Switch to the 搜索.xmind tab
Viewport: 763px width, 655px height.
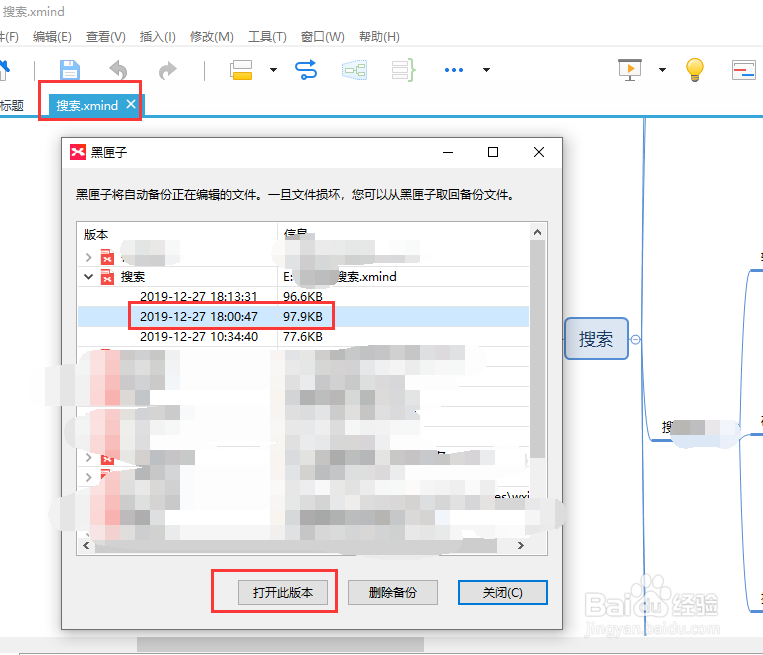87,106
